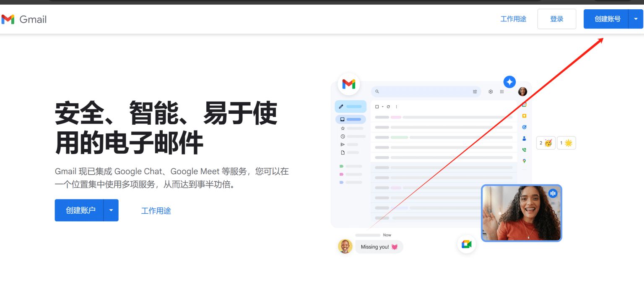Screen dimensions: 644x288
Task: Click the 创建账号 button in the header
Action: (x=606, y=19)
